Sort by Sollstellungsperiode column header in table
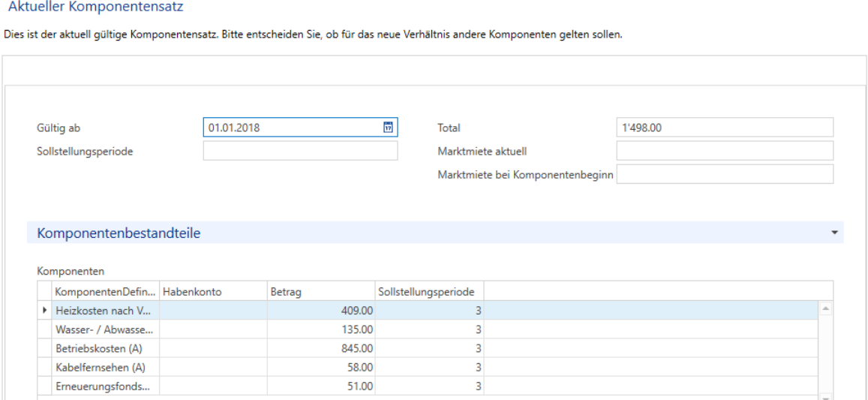 click(430, 292)
